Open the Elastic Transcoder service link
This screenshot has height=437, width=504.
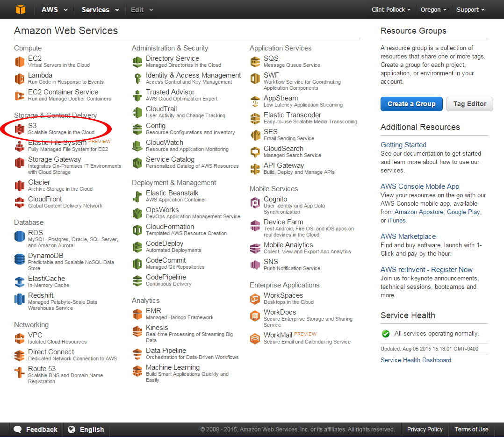pyautogui.click(x=292, y=115)
